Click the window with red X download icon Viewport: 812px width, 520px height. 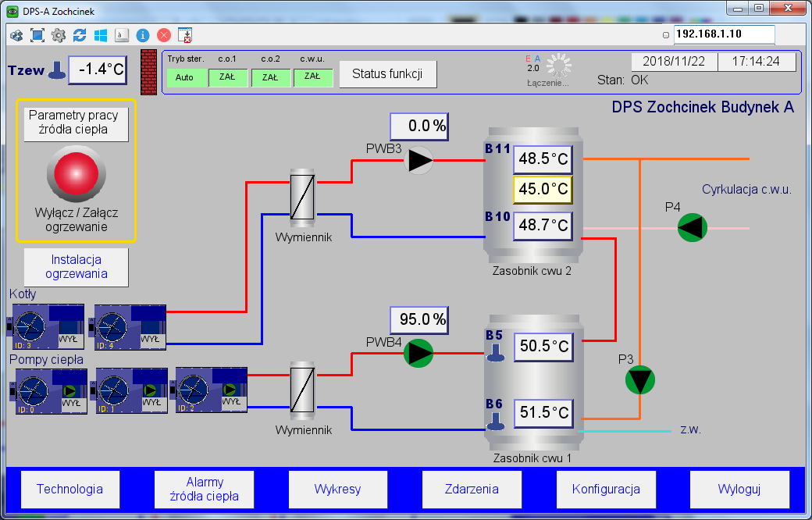(x=185, y=35)
